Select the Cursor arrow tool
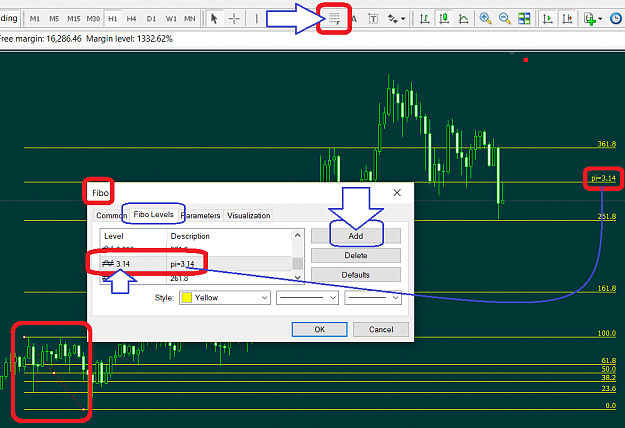The width and height of the screenshot is (625, 428). (x=214, y=18)
